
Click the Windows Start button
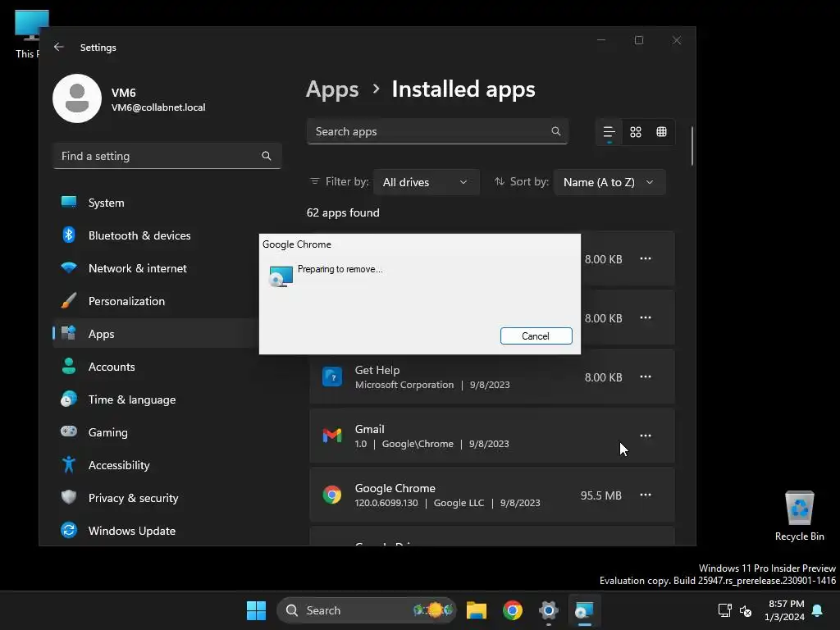(256, 610)
